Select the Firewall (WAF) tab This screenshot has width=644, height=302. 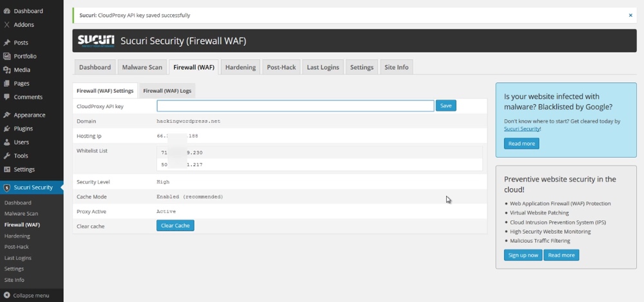tap(194, 68)
